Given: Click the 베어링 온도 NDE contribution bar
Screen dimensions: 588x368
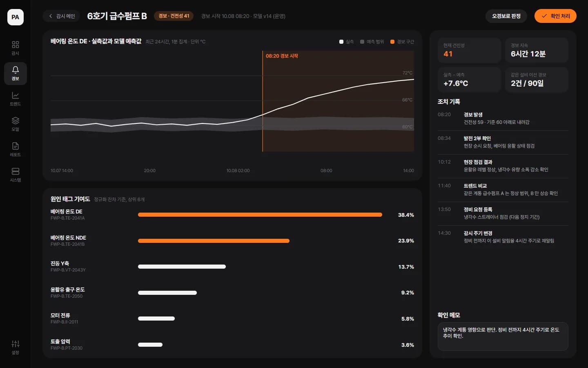Looking at the screenshot, I should 214,241.
